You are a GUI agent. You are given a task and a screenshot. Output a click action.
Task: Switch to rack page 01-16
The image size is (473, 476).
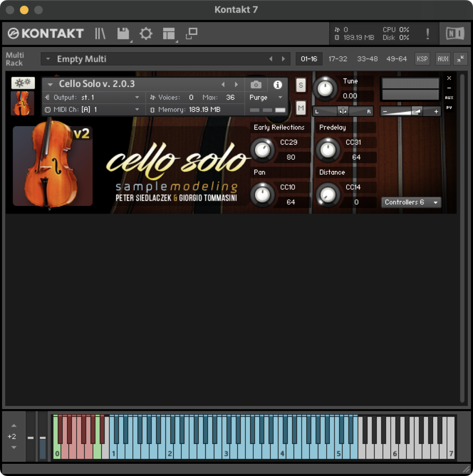pyautogui.click(x=309, y=59)
